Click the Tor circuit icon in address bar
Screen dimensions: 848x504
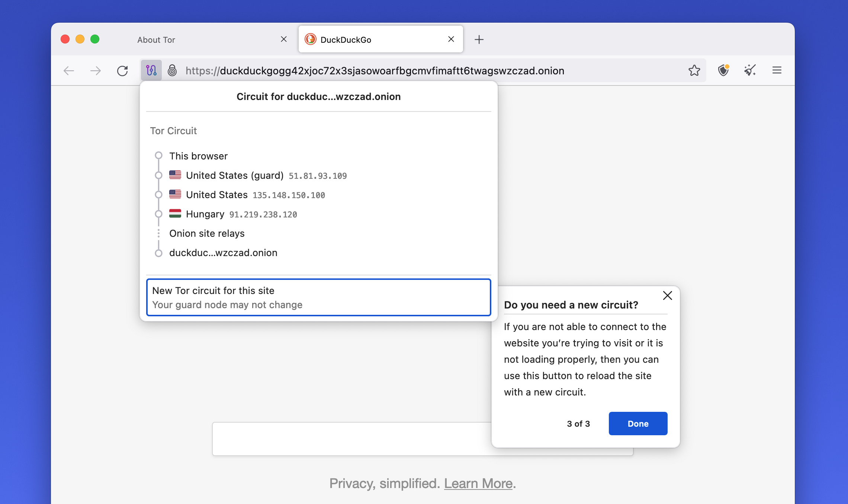click(151, 70)
